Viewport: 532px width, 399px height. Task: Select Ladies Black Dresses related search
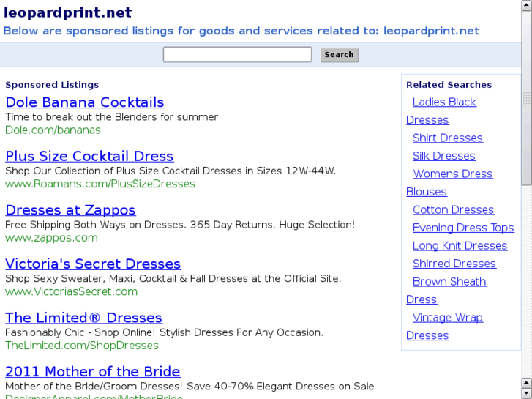coord(444,102)
